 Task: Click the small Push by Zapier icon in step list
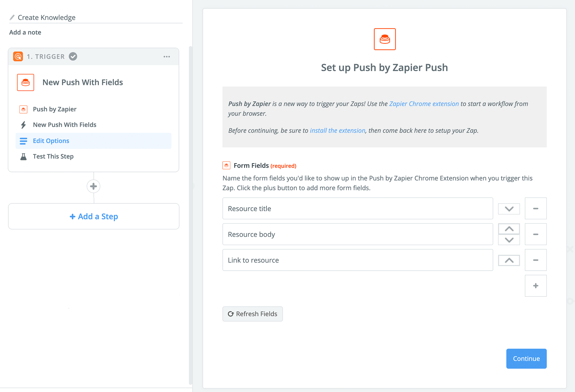[23, 109]
